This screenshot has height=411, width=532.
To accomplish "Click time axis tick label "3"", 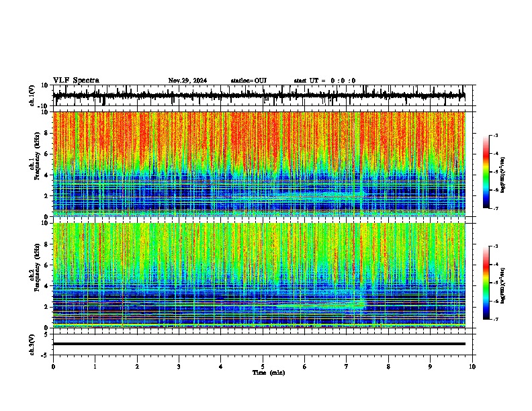I will pos(179,367).
